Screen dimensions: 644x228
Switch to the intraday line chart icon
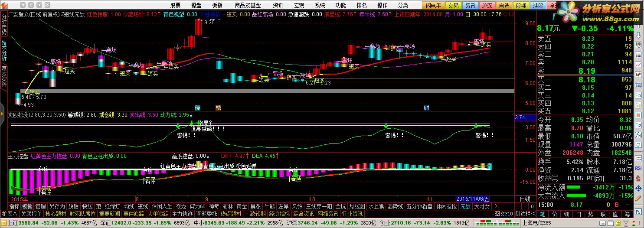pyautogui.click(x=638, y=65)
